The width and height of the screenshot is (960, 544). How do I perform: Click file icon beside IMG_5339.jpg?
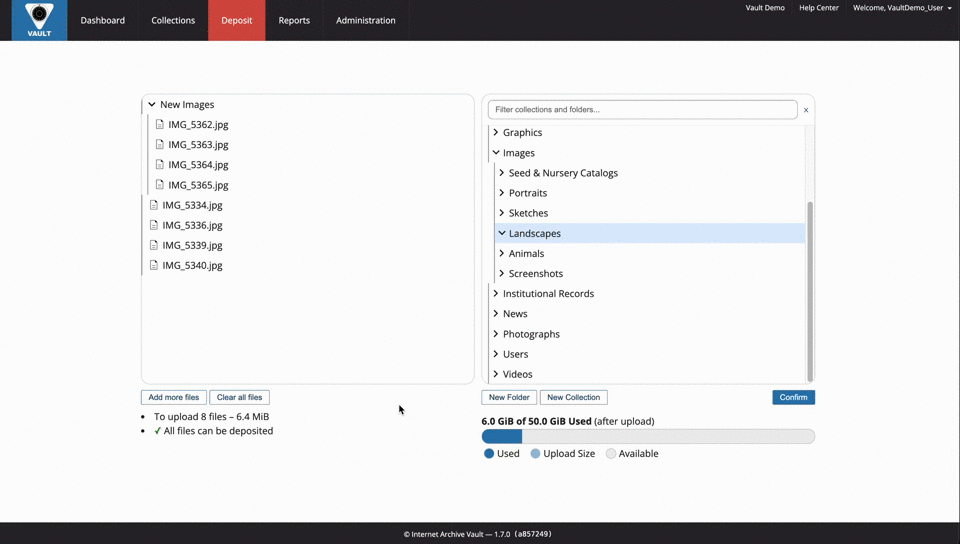(154, 245)
